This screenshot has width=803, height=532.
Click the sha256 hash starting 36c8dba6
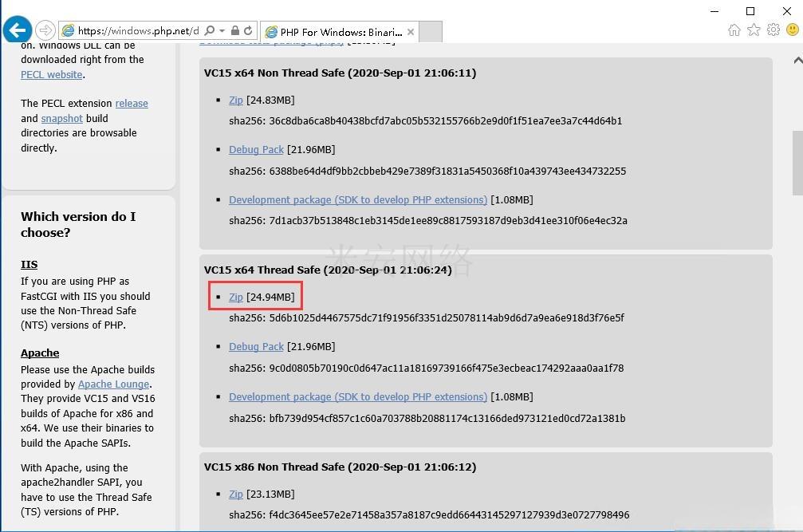pos(446,121)
